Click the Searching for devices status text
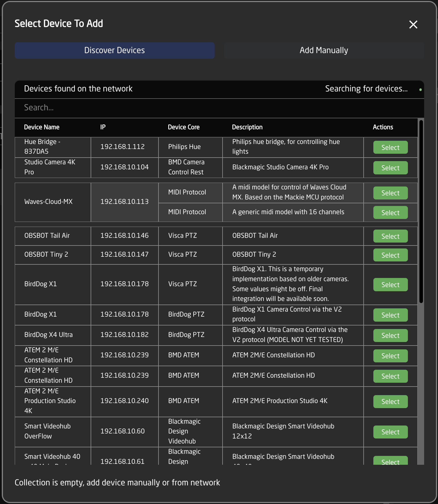The width and height of the screenshot is (438, 504). coord(366,89)
